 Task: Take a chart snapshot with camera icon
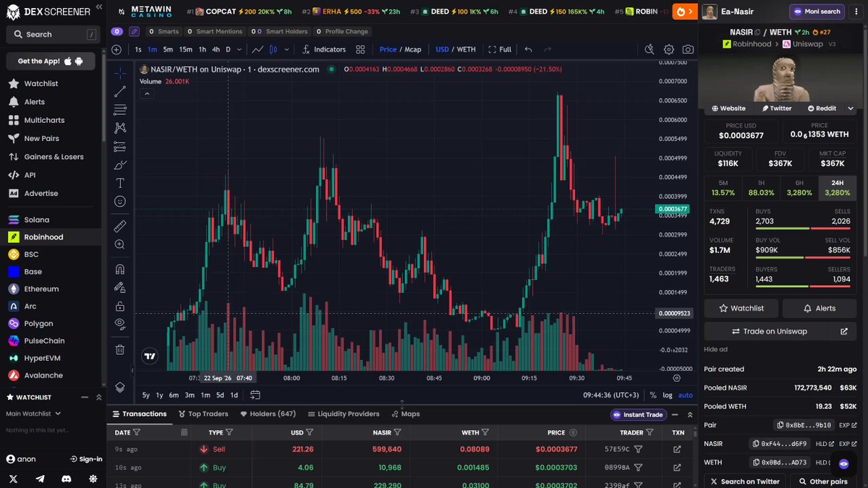point(688,49)
